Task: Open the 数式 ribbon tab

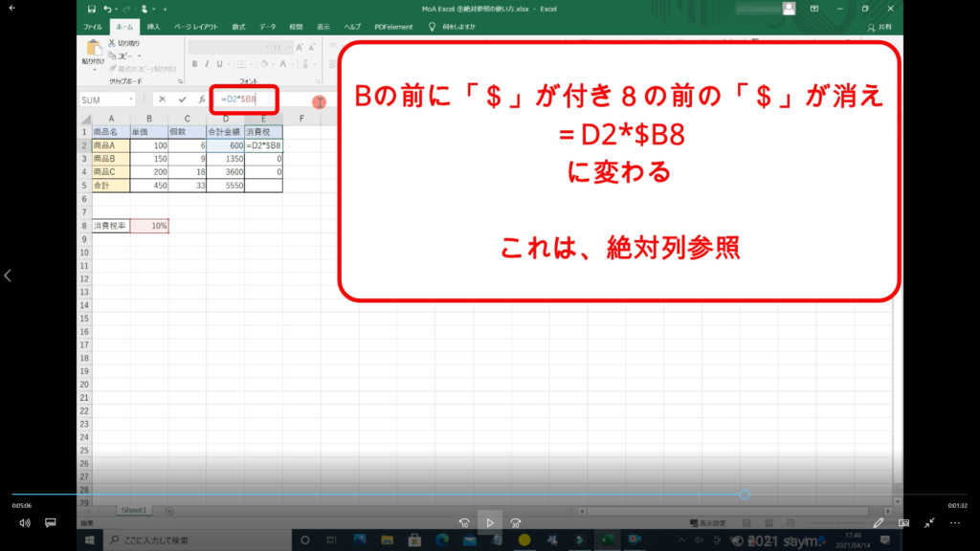Action: point(238,27)
